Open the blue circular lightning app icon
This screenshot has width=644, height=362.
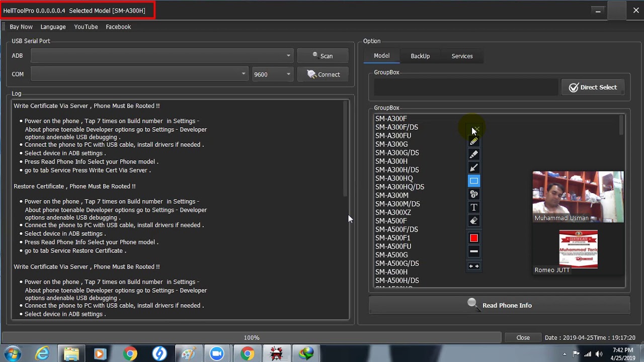pos(159,354)
